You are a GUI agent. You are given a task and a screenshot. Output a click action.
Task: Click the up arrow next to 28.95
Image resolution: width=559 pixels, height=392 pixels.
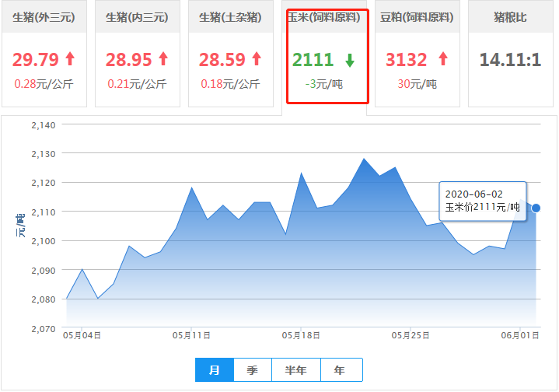pos(163,59)
